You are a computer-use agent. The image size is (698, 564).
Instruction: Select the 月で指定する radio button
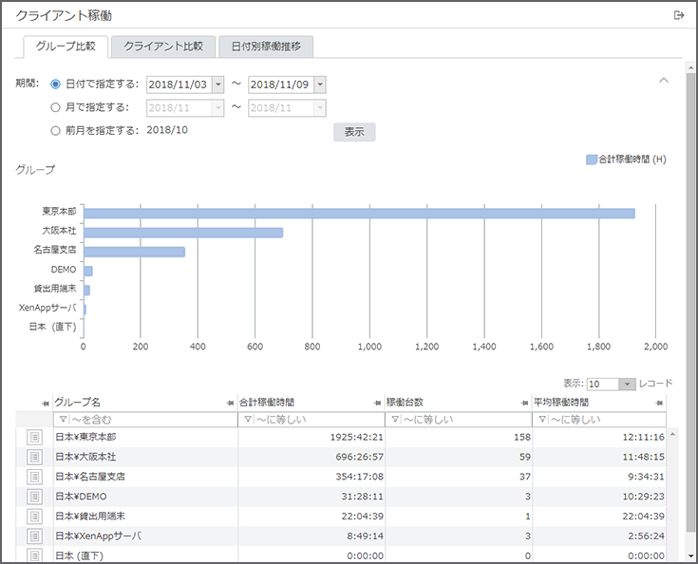[x=55, y=107]
